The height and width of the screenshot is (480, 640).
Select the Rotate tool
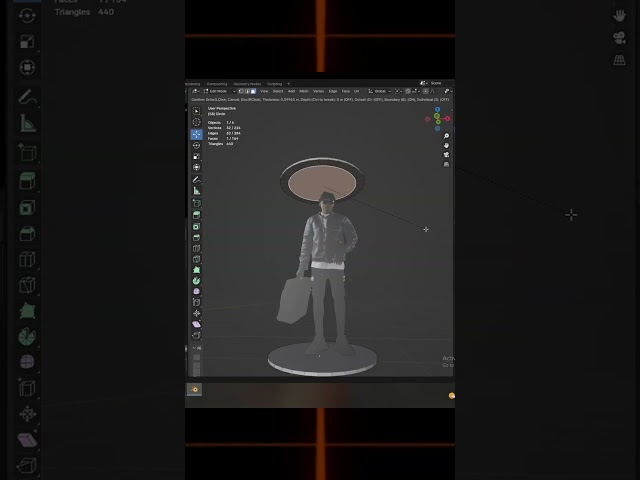[196, 145]
